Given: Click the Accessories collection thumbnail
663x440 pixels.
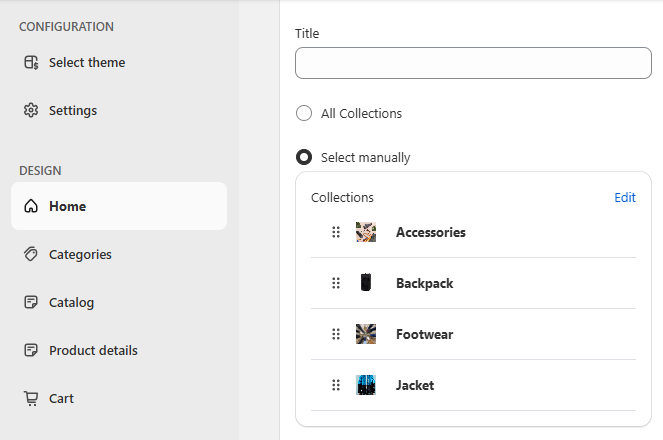Looking at the screenshot, I should tap(366, 232).
